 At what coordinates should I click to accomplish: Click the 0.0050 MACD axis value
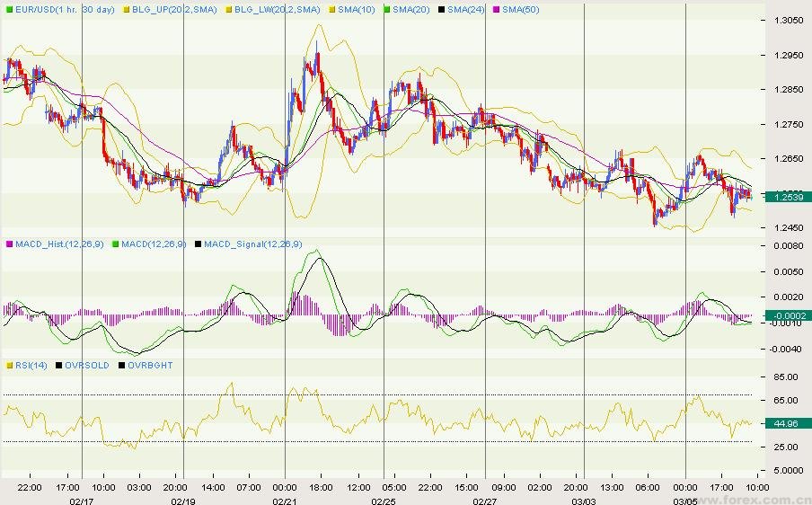pyautogui.click(x=789, y=271)
